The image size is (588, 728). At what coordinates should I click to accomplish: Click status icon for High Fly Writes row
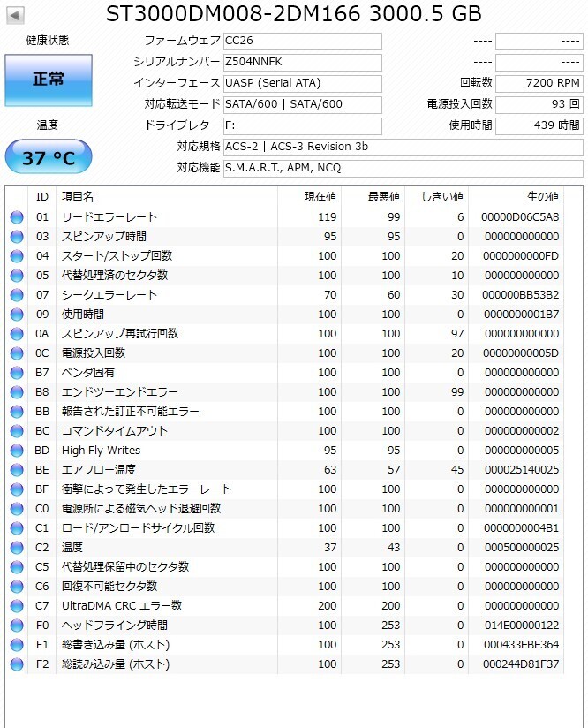point(17,451)
